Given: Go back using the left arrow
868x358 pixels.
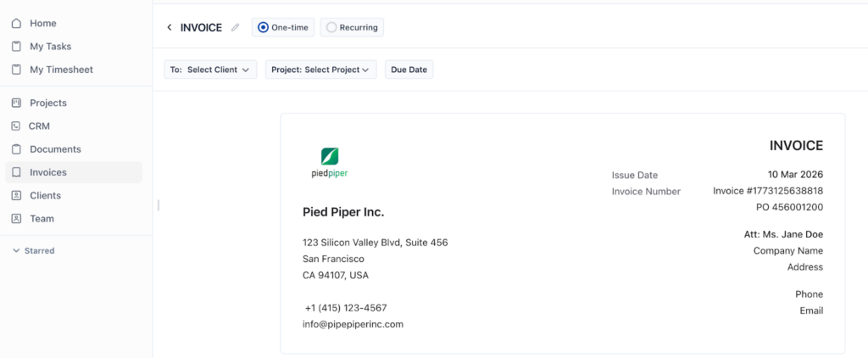Looking at the screenshot, I should pyautogui.click(x=170, y=28).
